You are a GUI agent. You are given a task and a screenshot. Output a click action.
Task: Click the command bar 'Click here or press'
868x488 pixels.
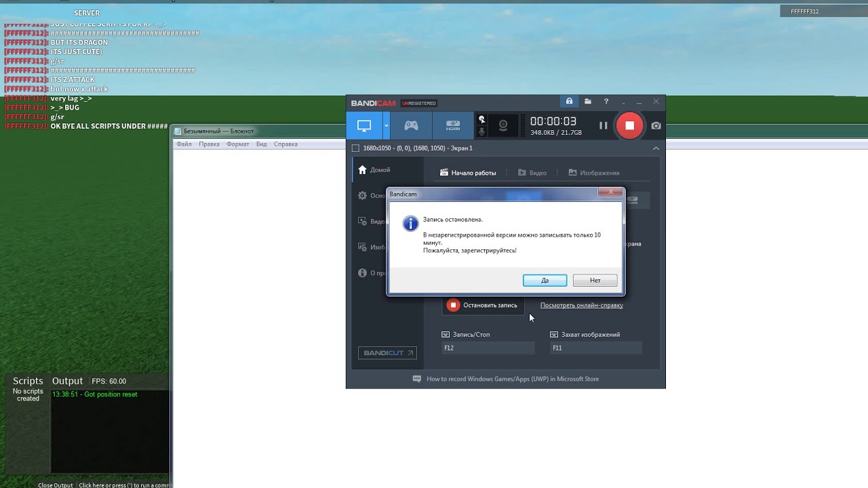(x=123, y=485)
